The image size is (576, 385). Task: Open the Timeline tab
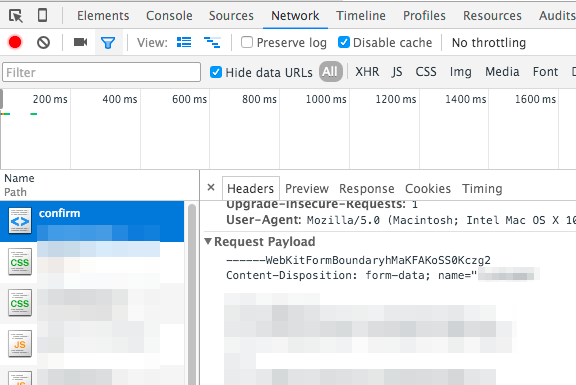click(361, 16)
